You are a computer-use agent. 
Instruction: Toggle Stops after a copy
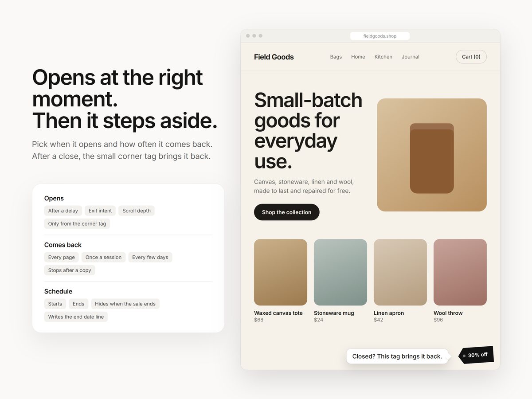[70, 270]
